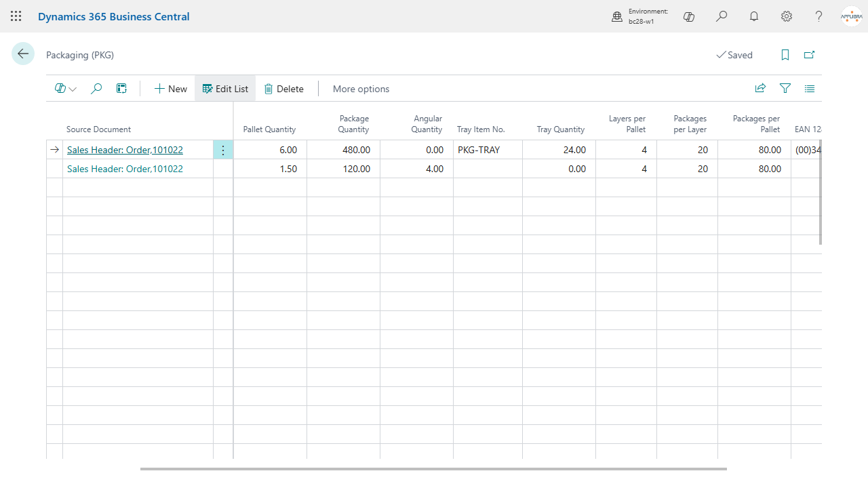Search the list with the magnifier icon
Screen dimensions: 868x488
[96, 89]
